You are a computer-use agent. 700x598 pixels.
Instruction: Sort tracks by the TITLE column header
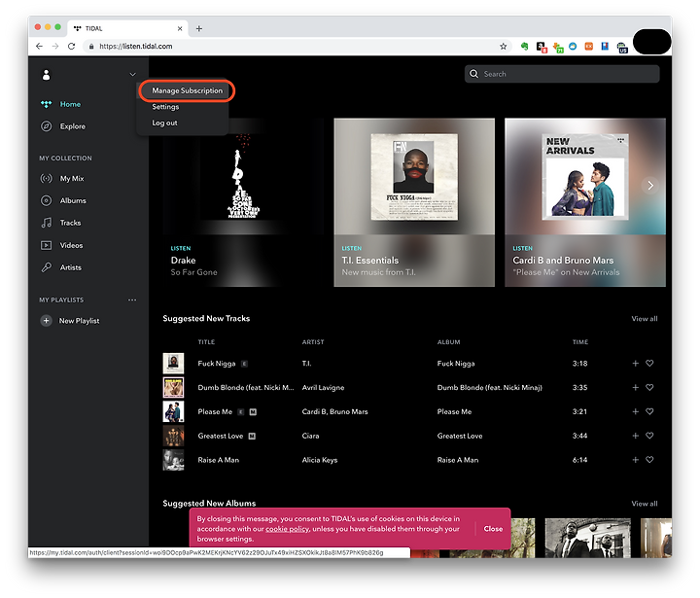206,342
